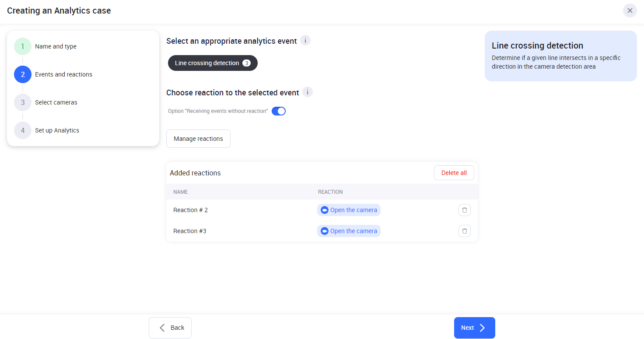Click info icon next to reaction heading

tap(308, 92)
